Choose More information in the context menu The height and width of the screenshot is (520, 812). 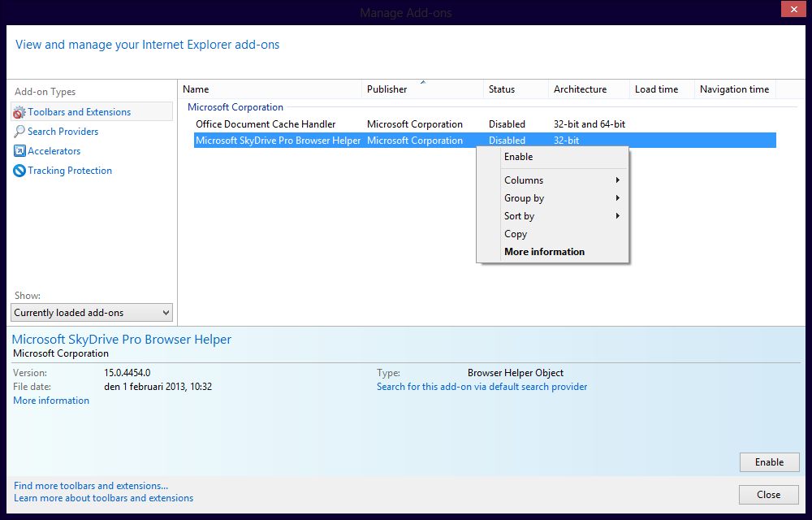(x=552, y=252)
